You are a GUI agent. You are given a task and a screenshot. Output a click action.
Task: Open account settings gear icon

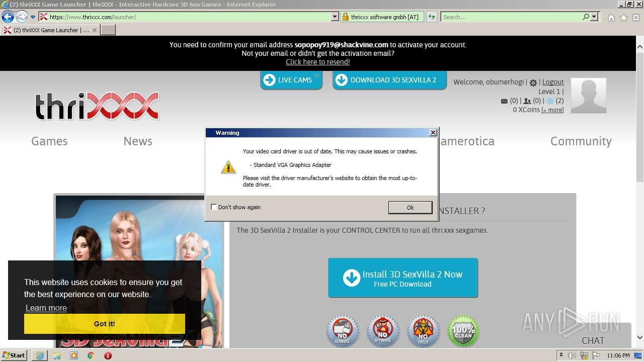point(533,82)
